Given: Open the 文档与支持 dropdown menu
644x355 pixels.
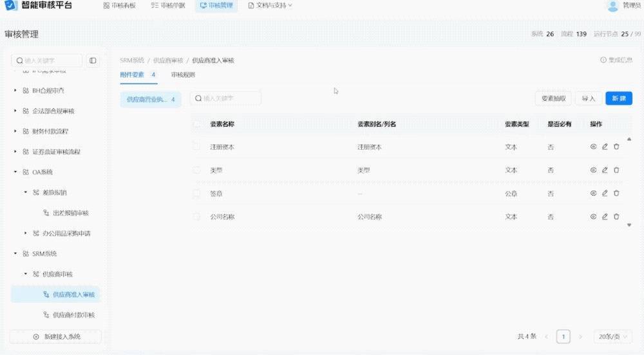Looking at the screenshot, I should (270, 5).
